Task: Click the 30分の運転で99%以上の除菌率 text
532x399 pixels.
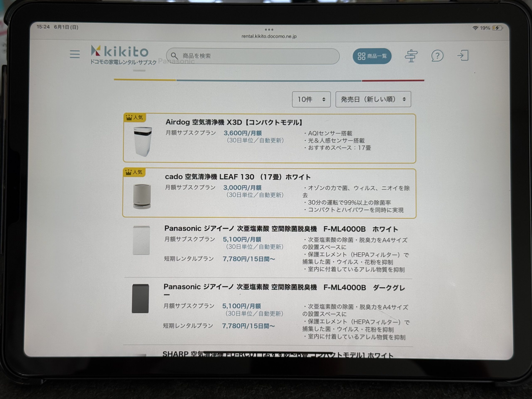Action: [349, 202]
